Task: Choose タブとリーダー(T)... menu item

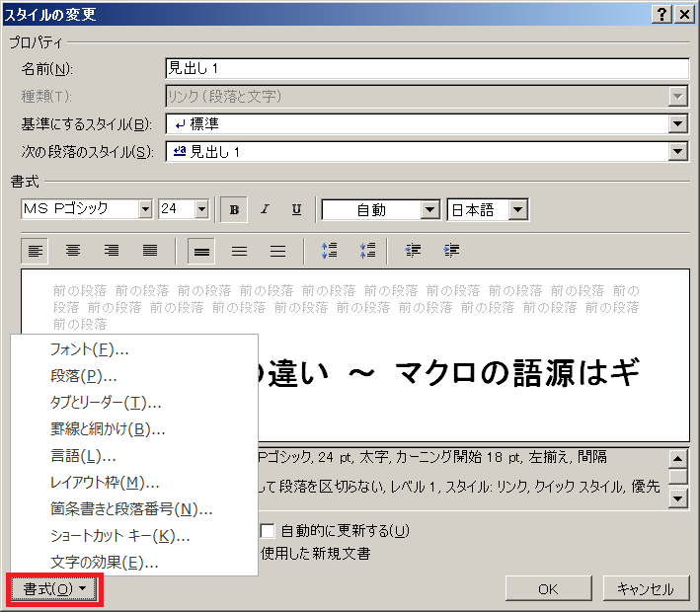Action: pyautogui.click(x=134, y=403)
